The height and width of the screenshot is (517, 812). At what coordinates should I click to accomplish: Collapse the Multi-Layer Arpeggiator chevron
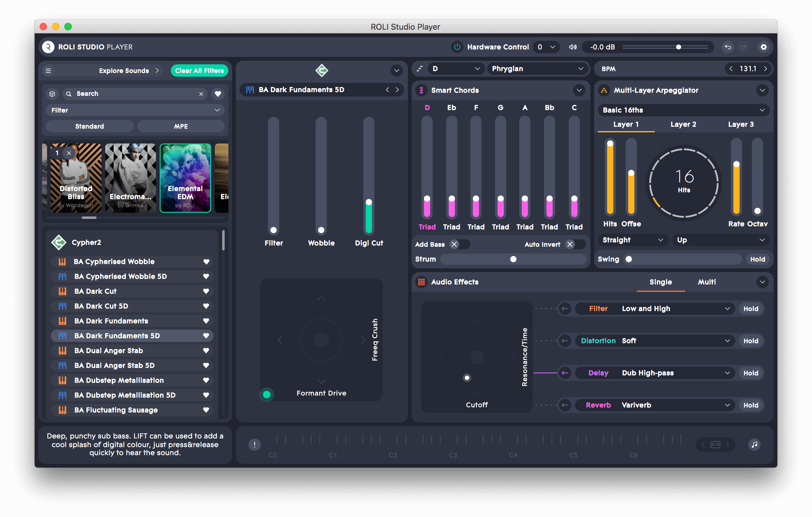coord(762,90)
